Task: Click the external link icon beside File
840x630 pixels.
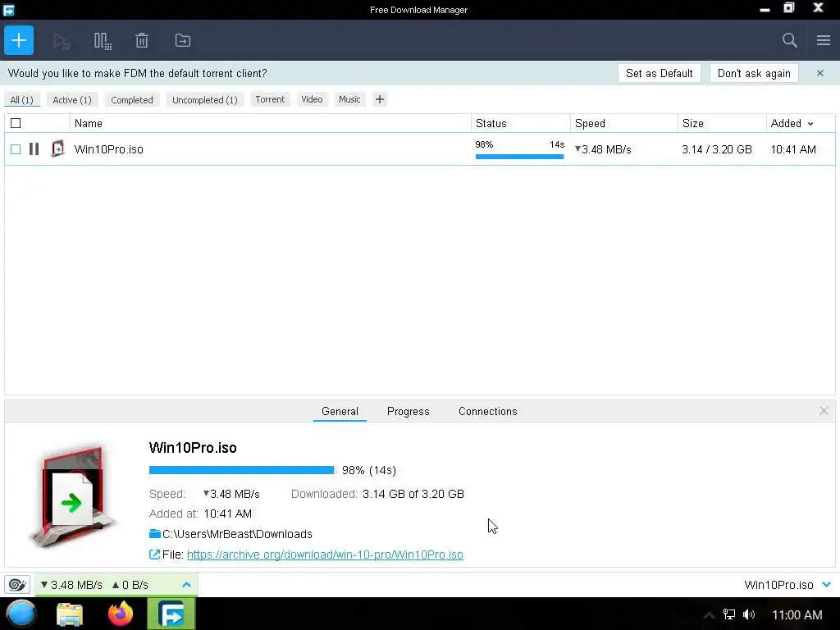Action: pyautogui.click(x=154, y=555)
